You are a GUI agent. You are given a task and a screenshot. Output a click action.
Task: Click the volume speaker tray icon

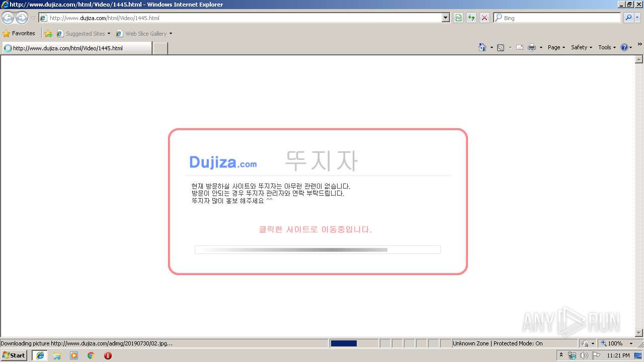tap(584, 355)
